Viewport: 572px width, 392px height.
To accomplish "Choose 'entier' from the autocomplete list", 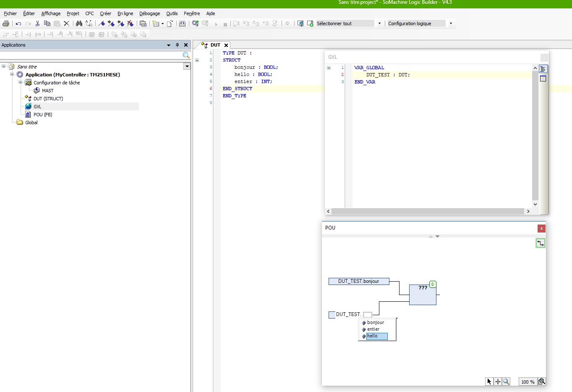I will click(373, 329).
